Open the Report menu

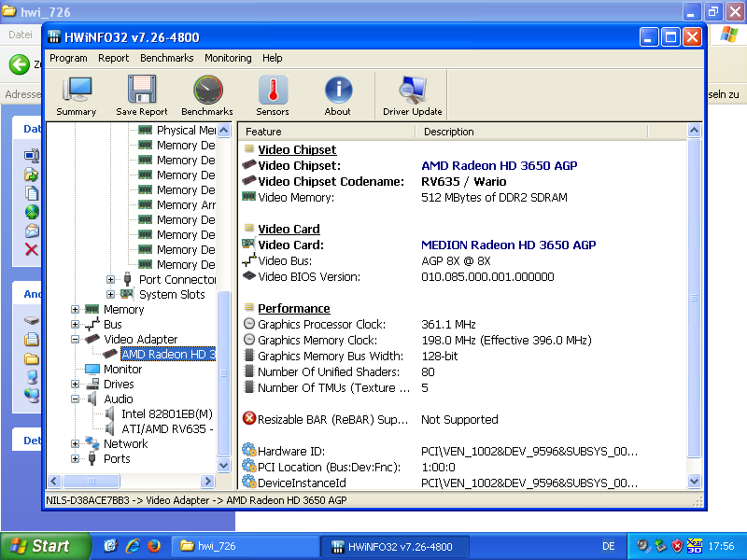tap(113, 58)
